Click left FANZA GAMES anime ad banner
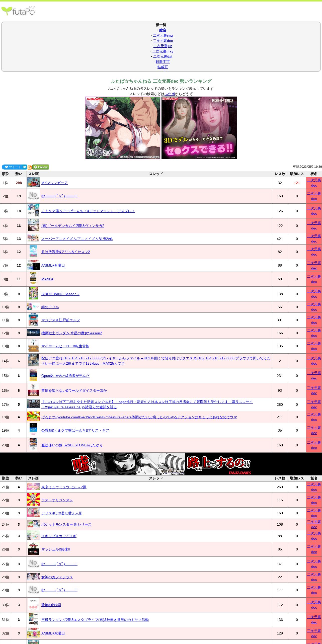322x644 pixels. [x=123, y=128]
